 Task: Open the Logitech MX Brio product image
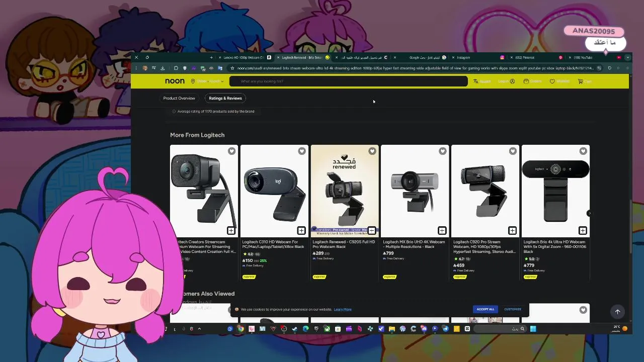pos(415,191)
